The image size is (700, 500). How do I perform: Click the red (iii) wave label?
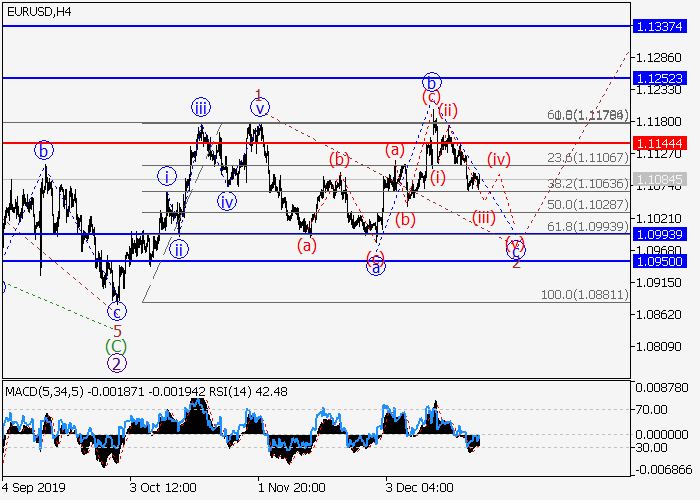(x=484, y=218)
